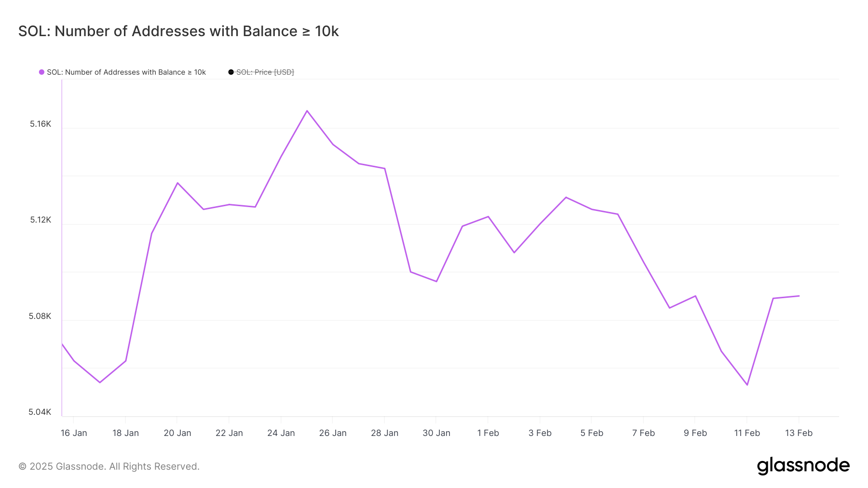This screenshot has height=488, width=868.
Task: Click the chart title text
Action: click(x=178, y=31)
